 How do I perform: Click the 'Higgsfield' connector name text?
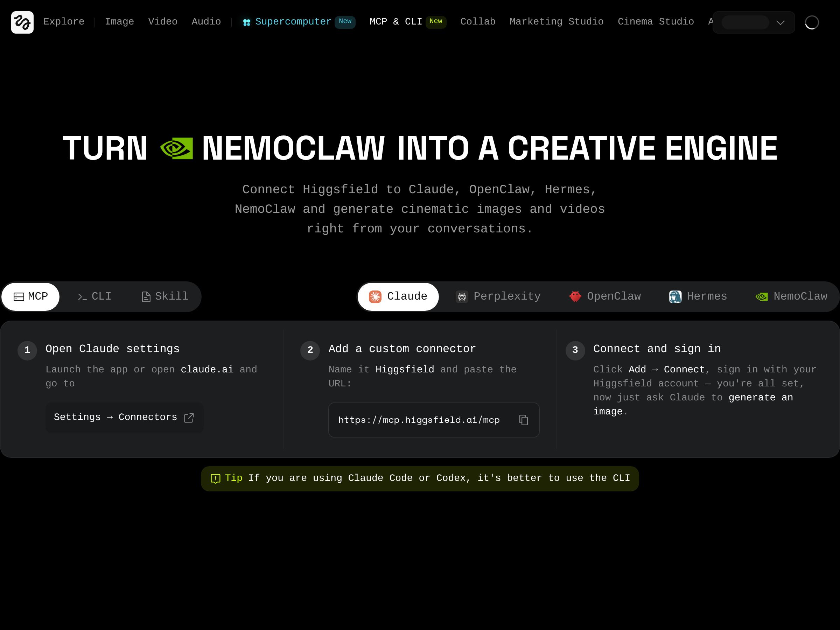coord(405,370)
